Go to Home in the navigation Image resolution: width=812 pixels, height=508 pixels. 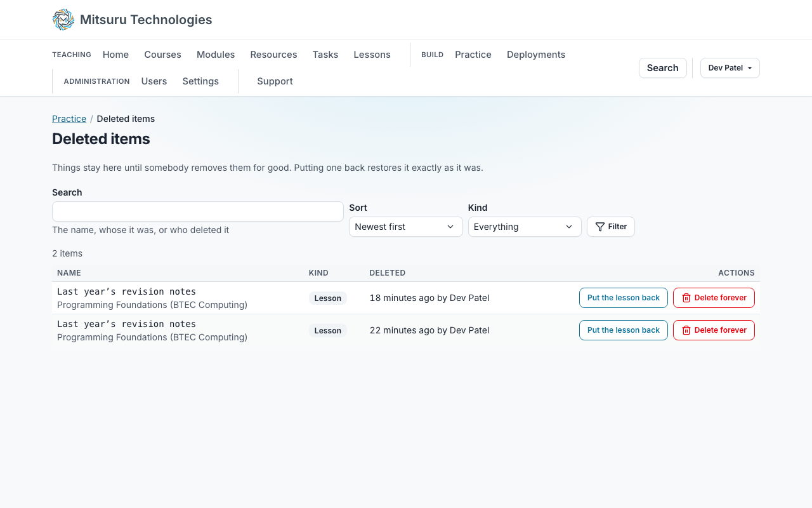point(115,55)
